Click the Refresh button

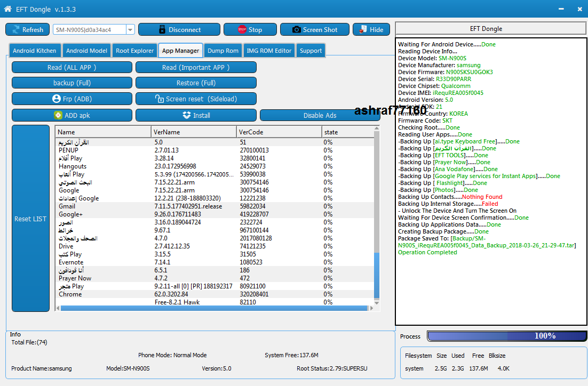click(27, 30)
